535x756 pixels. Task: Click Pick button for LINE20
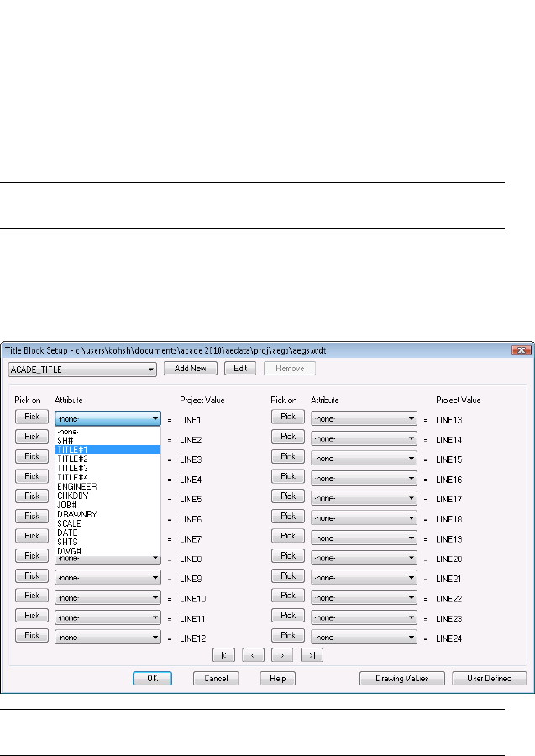288,555
